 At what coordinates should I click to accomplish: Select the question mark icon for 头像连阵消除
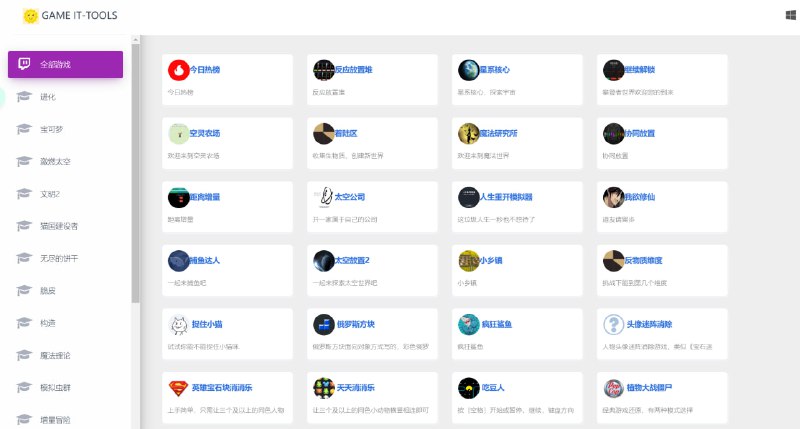(x=613, y=324)
